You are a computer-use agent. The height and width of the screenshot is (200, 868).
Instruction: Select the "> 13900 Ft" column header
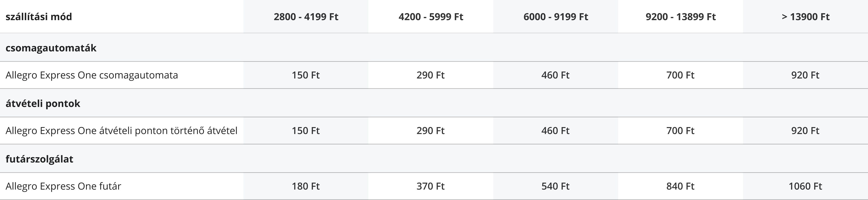(x=805, y=16)
